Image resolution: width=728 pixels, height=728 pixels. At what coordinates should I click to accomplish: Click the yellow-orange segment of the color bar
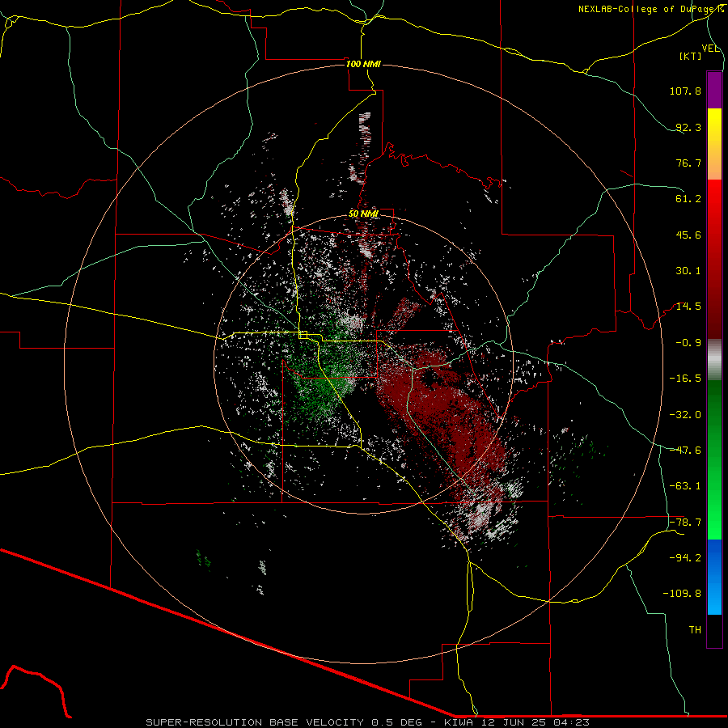[x=714, y=144]
